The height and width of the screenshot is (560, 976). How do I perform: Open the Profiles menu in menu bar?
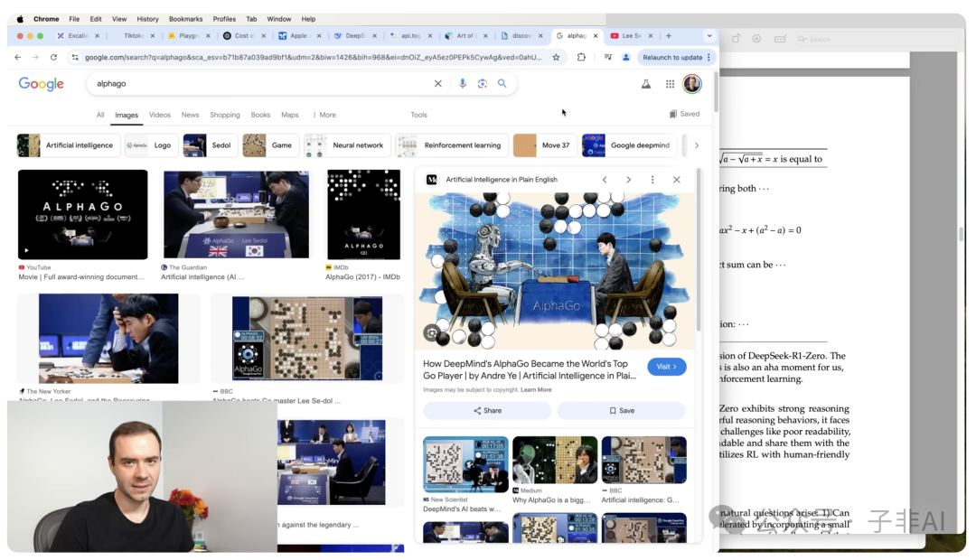(x=224, y=19)
